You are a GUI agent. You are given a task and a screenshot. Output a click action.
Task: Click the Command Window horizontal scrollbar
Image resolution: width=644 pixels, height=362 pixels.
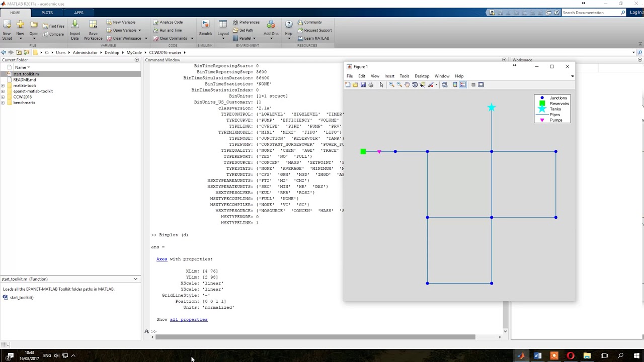pyautogui.click(x=315, y=337)
